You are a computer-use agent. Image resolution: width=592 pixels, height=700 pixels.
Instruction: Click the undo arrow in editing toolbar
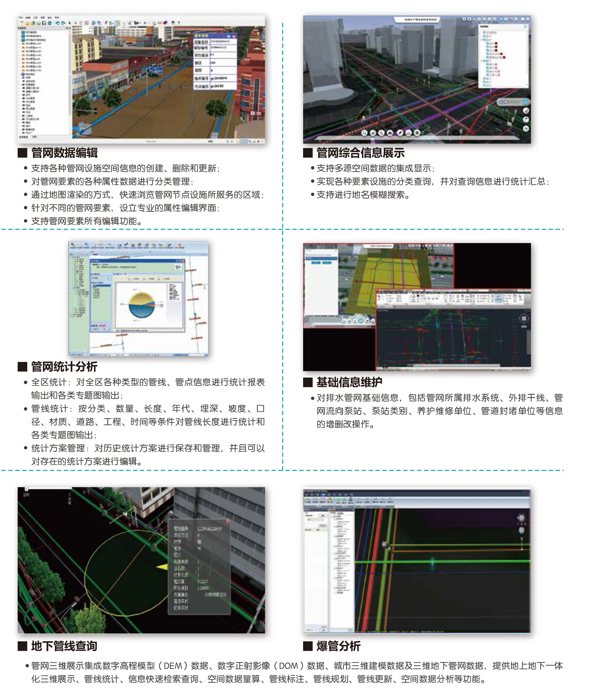(x=57, y=23)
